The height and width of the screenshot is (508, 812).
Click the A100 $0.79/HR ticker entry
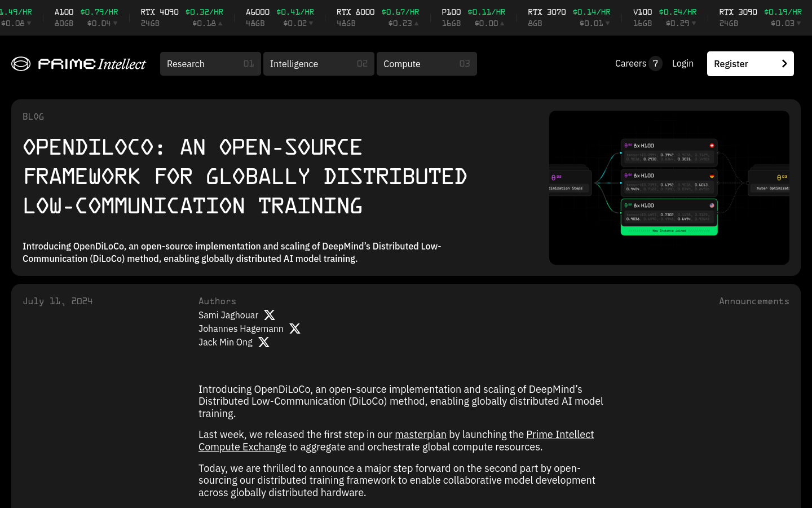click(86, 17)
